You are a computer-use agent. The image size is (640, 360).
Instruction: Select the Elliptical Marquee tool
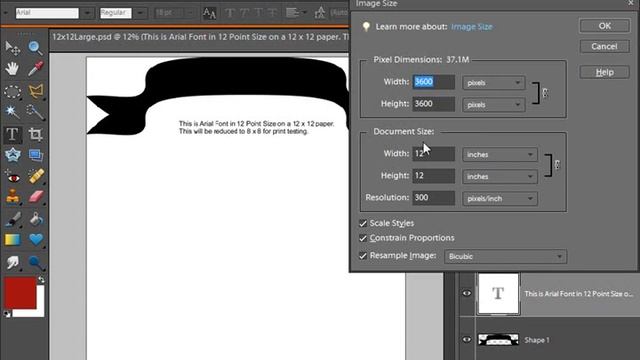[12, 91]
